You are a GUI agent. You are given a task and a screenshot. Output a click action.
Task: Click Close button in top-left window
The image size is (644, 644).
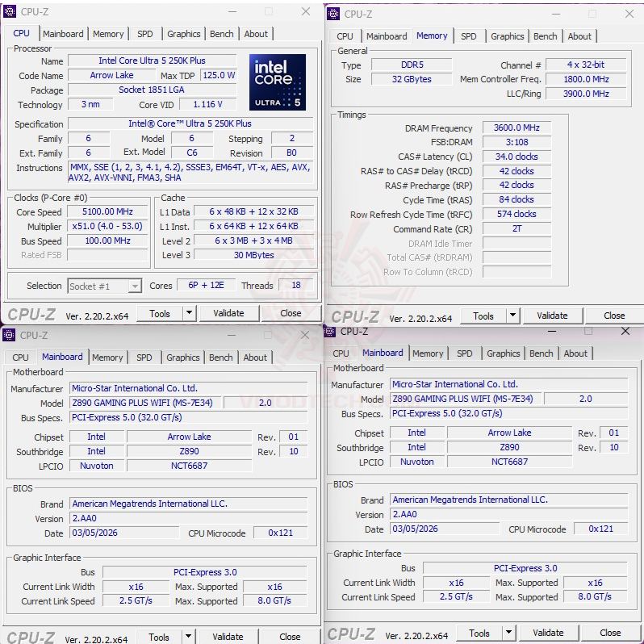(291, 313)
